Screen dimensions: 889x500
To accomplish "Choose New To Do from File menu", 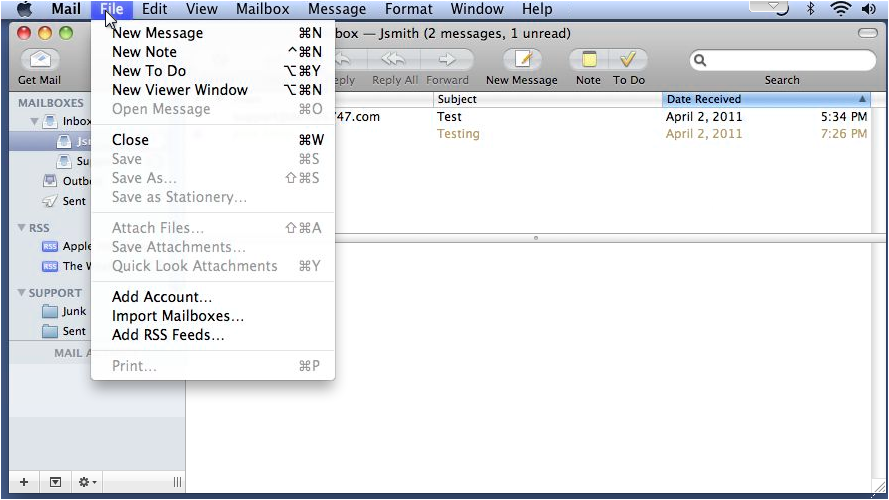I will click(213, 71).
